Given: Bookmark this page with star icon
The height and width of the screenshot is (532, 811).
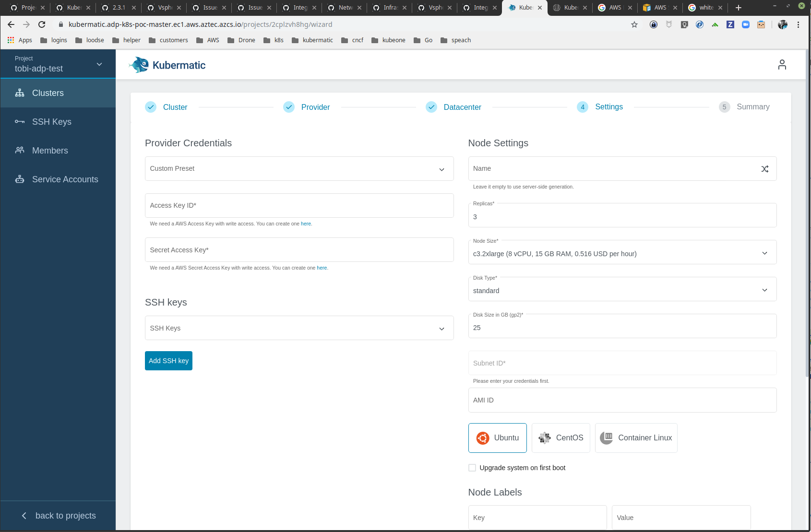Looking at the screenshot, I should point(634,24).
